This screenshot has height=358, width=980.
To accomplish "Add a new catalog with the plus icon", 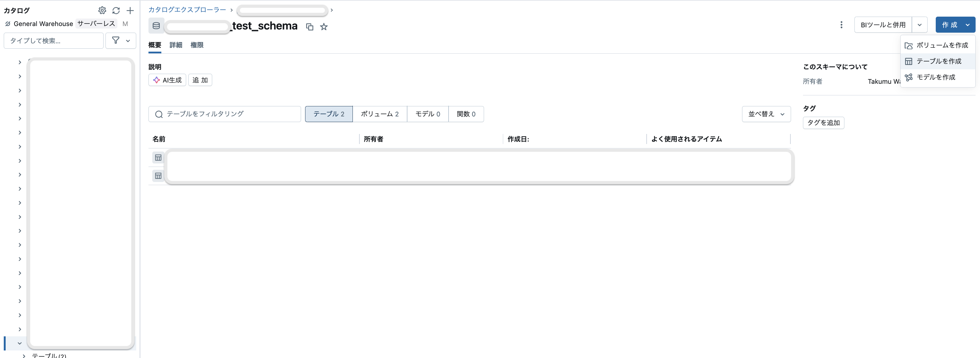I will pos(130,10).
